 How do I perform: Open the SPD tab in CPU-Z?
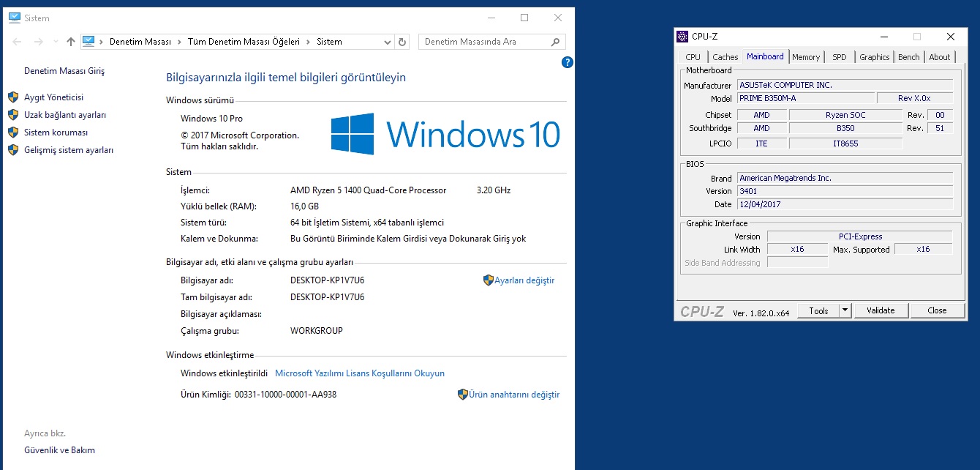click(839, 57)
